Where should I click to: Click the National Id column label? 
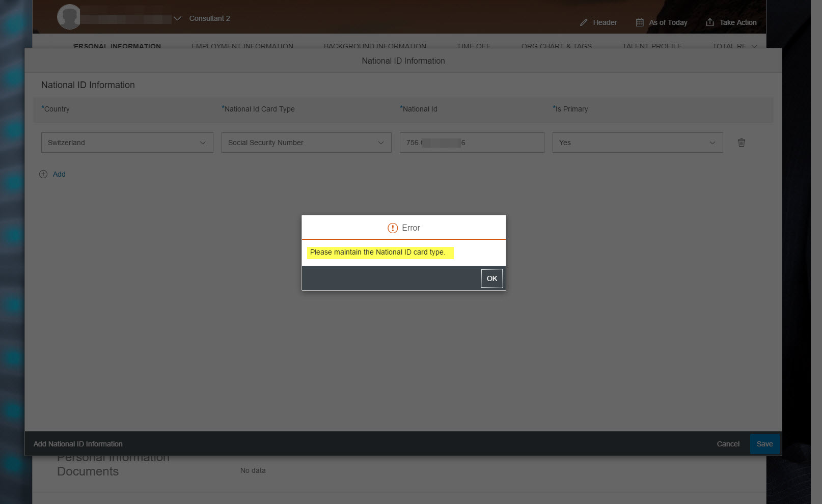tap(419, 109)
